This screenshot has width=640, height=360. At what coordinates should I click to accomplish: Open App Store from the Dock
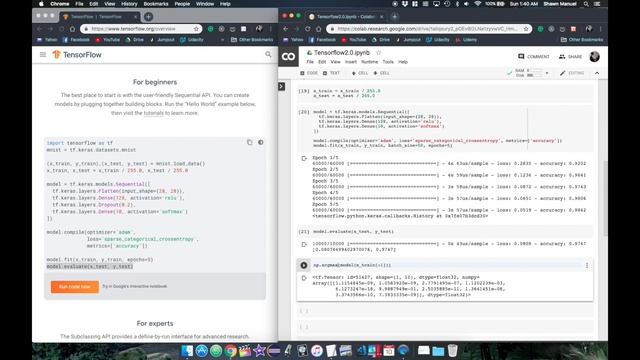(x=201, y=350)
